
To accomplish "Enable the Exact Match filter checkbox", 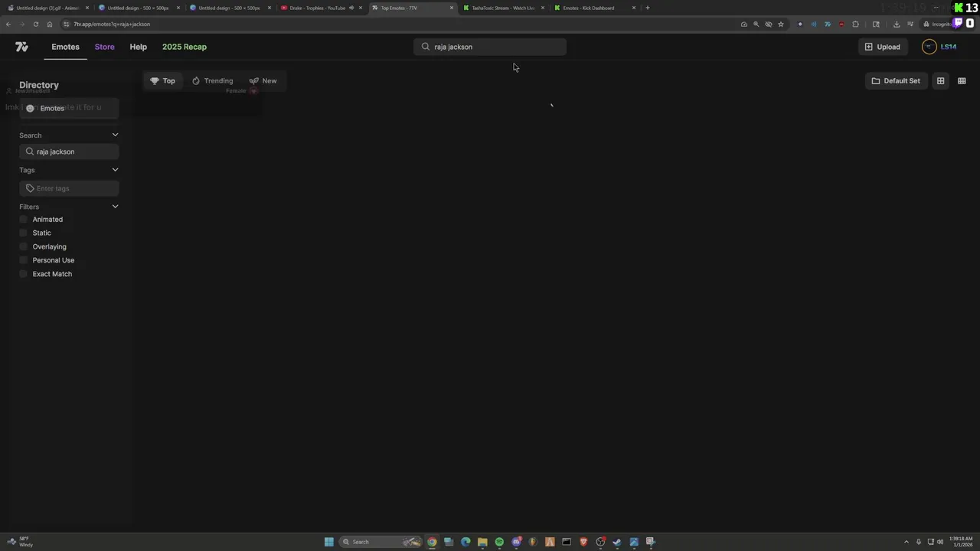I will (x=23, y=274).
